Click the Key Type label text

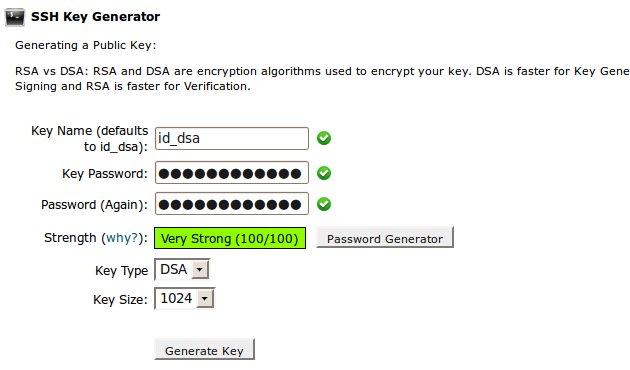coord(121,271)
